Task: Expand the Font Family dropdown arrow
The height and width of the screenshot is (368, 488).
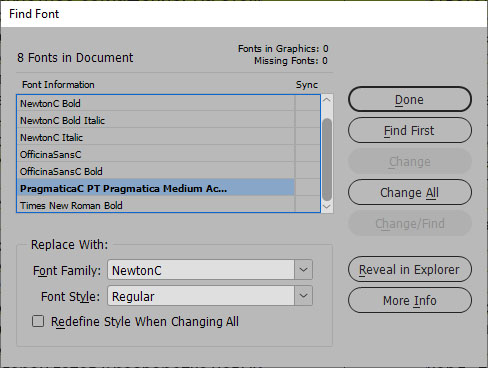Action: pos(303,269)
